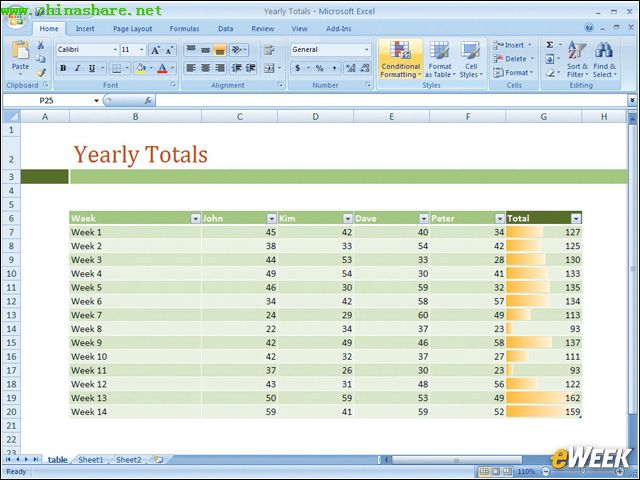Image resolution: width=640 pixels, height=480 pixels.
Task: Apply the red Font Color
Action: click(162, 68)
